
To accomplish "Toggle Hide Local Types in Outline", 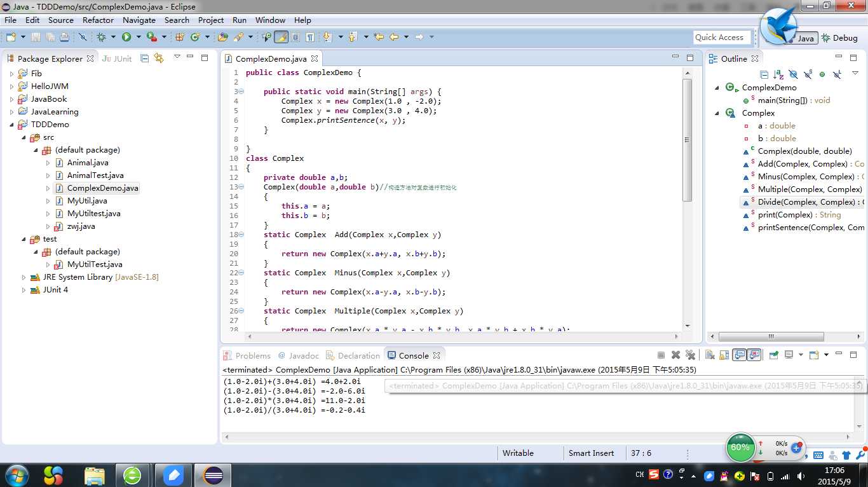I will pos(837,74).
